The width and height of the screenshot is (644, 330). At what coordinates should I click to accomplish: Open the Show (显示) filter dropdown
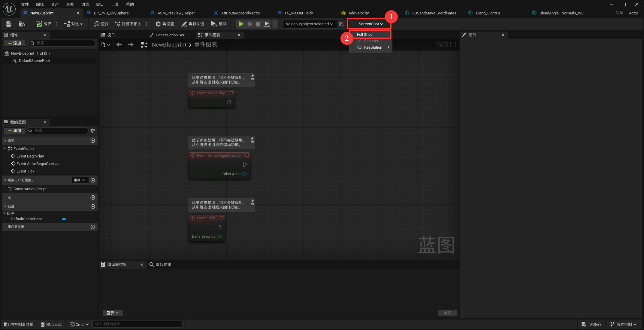point(113,313)
